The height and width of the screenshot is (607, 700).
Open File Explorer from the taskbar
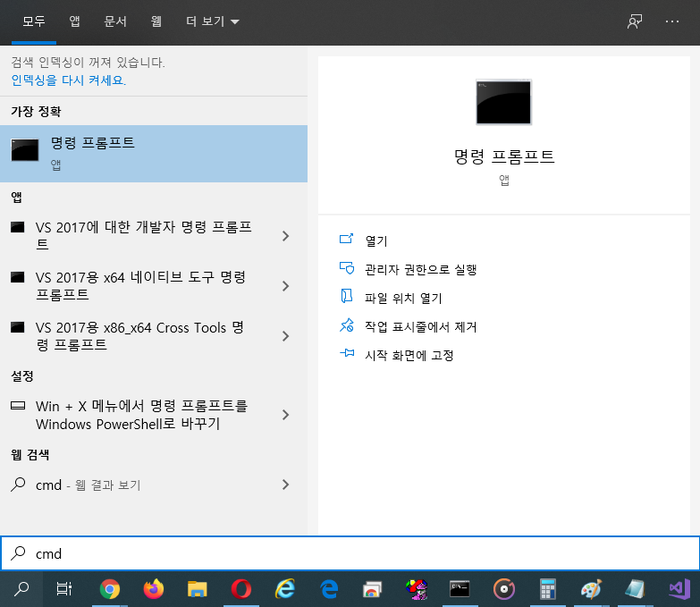(x=198, y=589)
